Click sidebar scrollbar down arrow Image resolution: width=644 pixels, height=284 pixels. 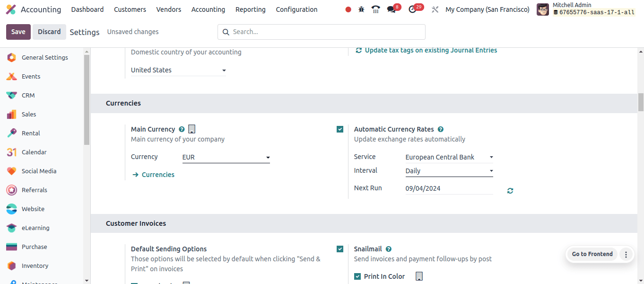point(87,280)
